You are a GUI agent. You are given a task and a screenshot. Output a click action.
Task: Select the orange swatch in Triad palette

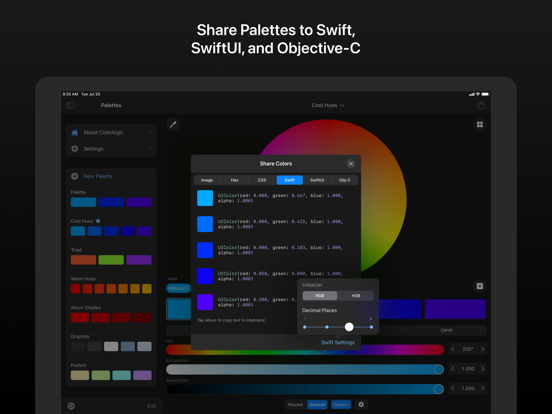[x=83, y=260]
